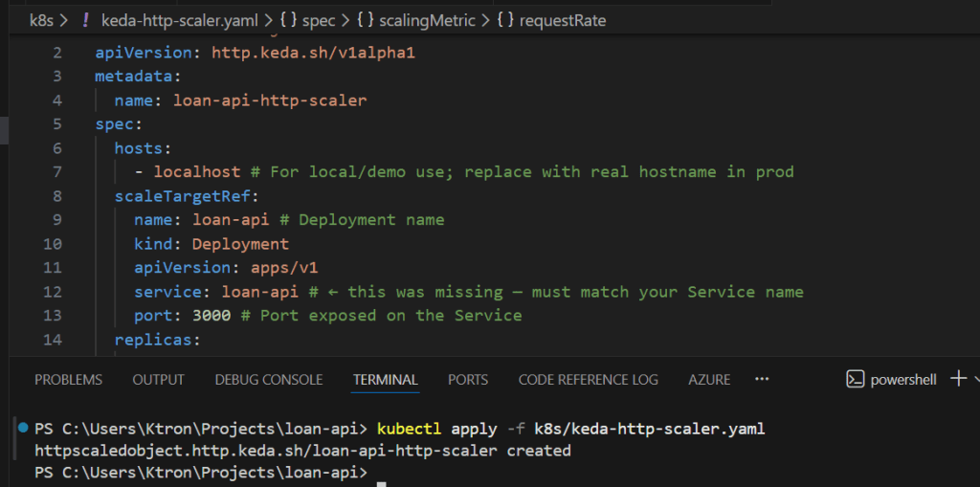The image size is (980, 487).
Task: Show the AZURE panel tab
Action: point(709,380)
